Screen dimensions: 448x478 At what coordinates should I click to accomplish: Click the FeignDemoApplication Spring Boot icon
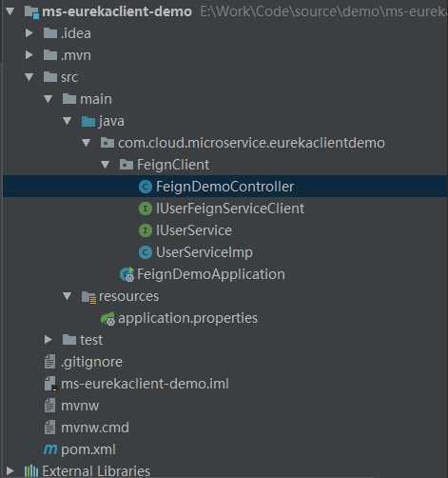pos(127,274)
